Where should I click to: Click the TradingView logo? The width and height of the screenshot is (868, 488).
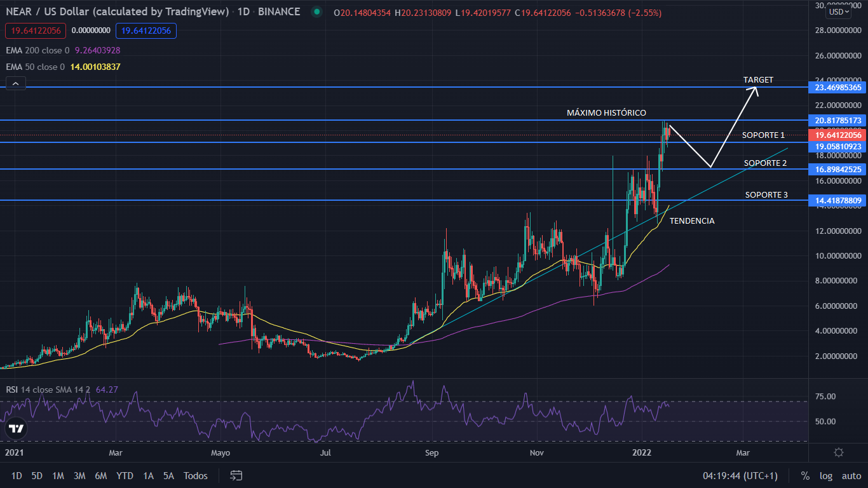pos(17,429)
